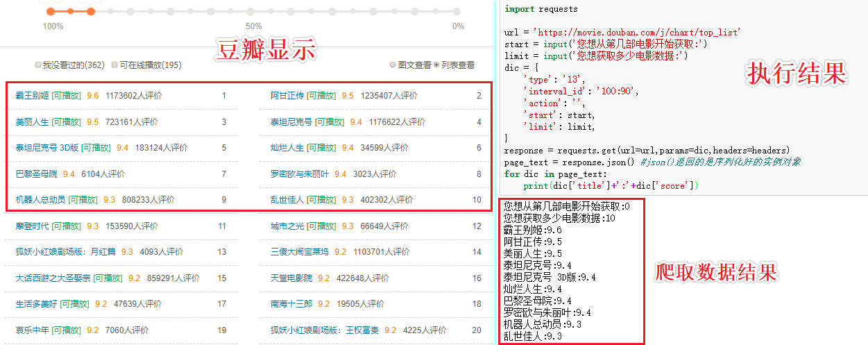Click the 阿甘正传:9.5 output line
Viewport: 868px width, 345px height.
(x=533, y=242)
